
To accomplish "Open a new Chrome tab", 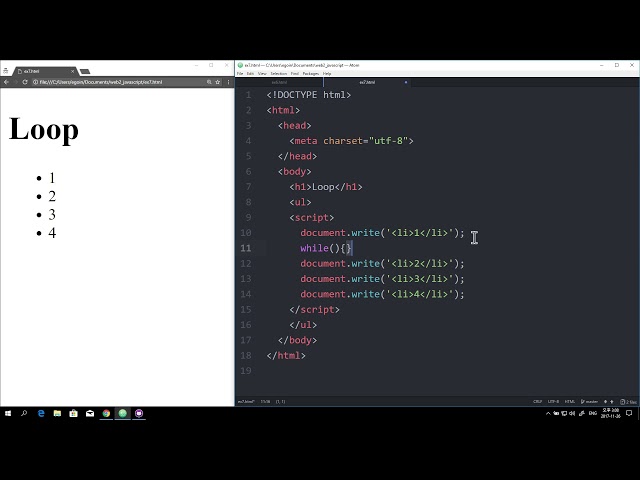I will click(85, 71).
